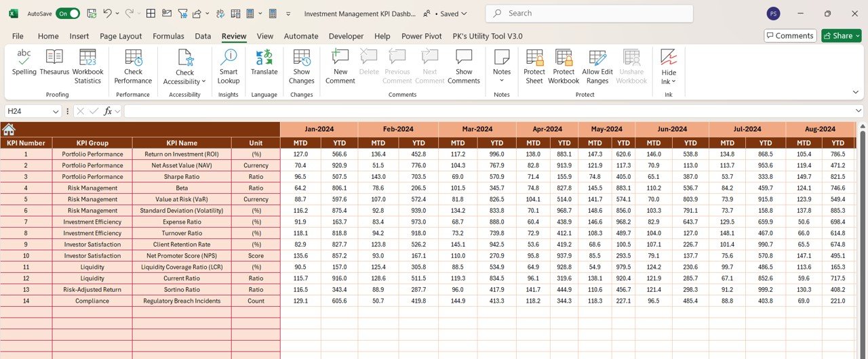Image resolution: width=868 pixels, height=359 pixels.
Task: Click the Undo arrow icon
Action: pyautogui.click(x=107, y=14)
